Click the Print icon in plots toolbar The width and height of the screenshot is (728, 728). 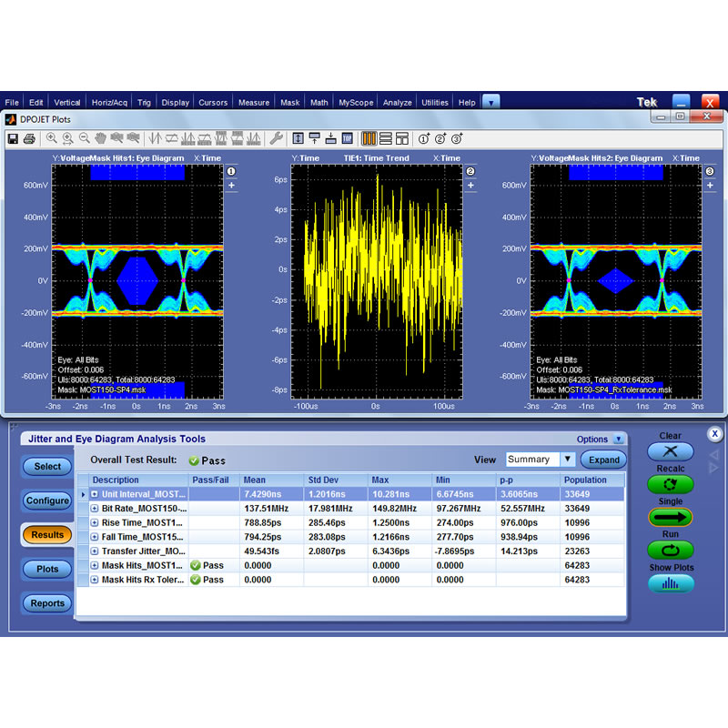click(x=29, y=138)
